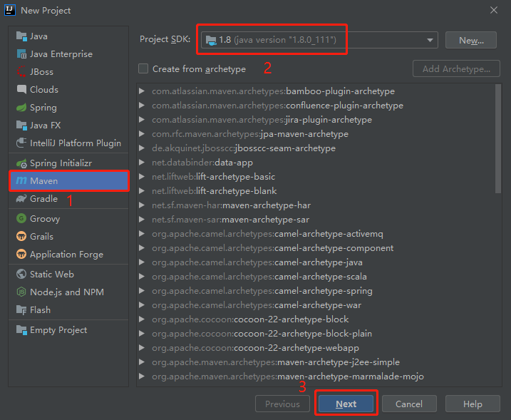The width and height of the screenshot is (511, 420).
Task: Click the Groovy green circle icon
Action: click(x=21, y=218)
